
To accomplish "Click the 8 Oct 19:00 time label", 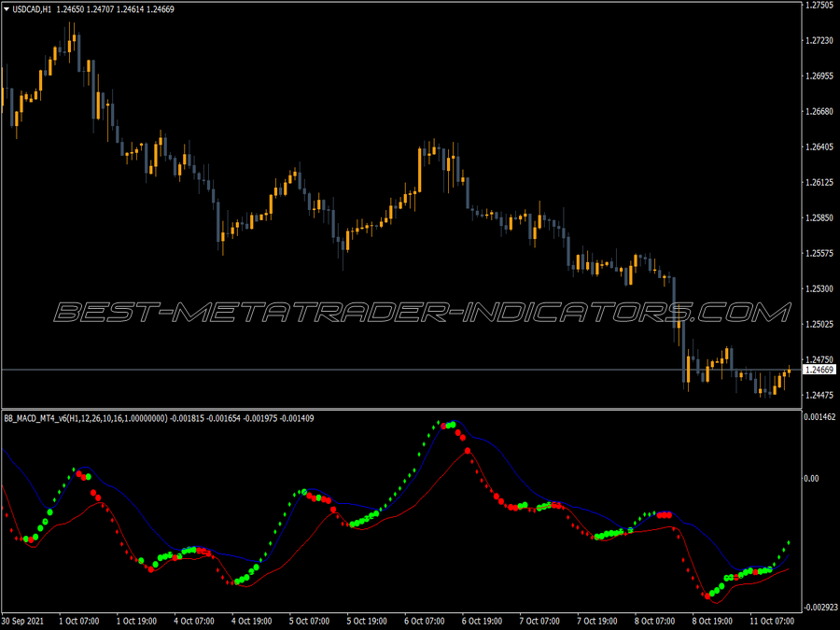I will coord(712,621).
